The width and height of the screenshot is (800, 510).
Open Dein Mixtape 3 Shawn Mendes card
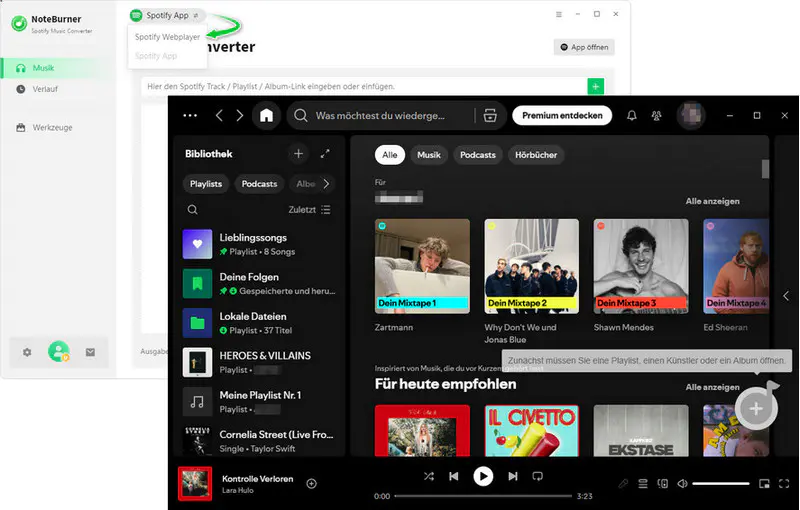[x=641, y=276]
